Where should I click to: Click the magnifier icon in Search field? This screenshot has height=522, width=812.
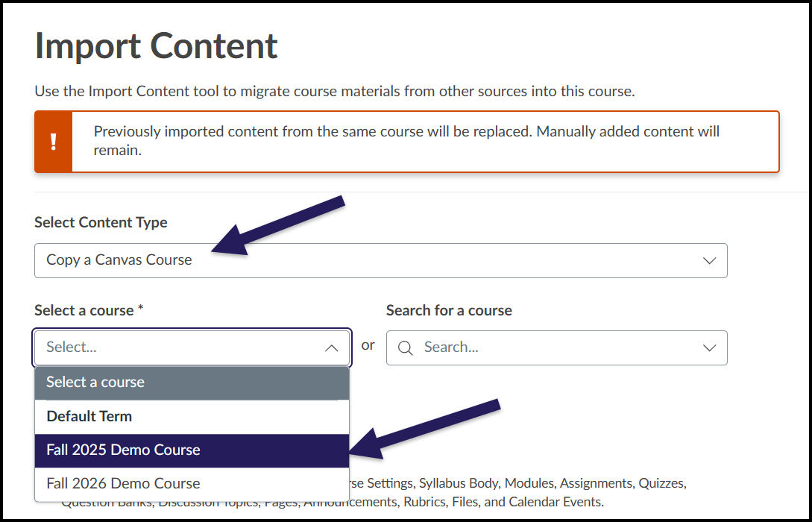pyautogui.click(x=406, y=348)
